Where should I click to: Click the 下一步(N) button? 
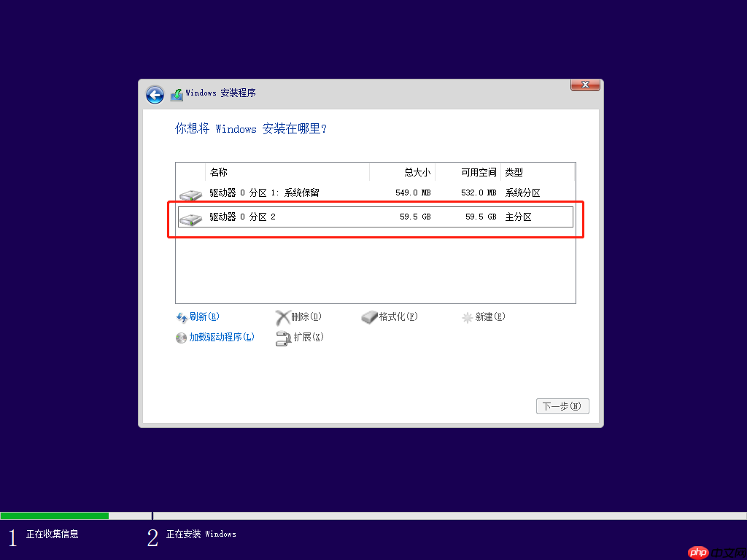coord(562,406)
